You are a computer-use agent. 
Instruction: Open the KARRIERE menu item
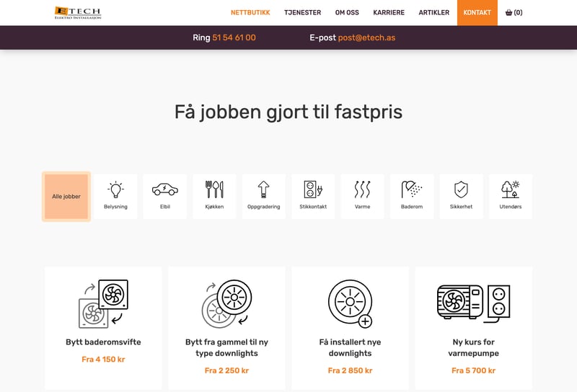coord(389,12)
